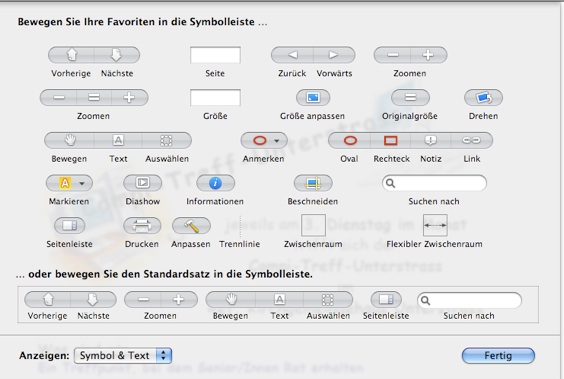564x379 pixels.
Task: Click the Link chain icon
Action: (x=472, y=140)
